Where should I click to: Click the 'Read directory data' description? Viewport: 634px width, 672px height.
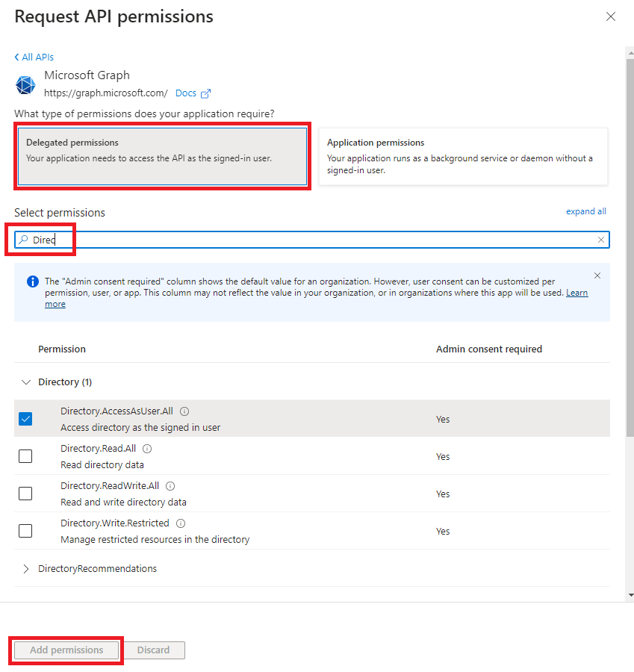point(102,465)
